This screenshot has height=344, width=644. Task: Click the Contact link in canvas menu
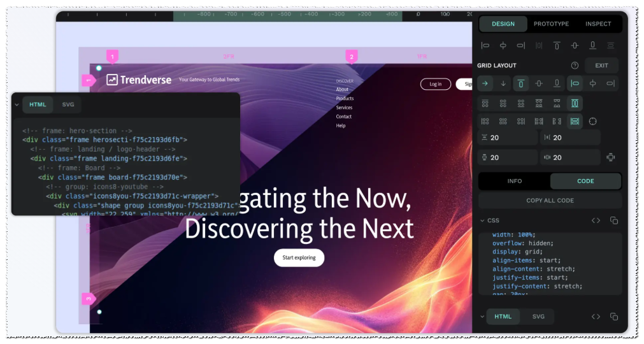click(x=344, y=117)
